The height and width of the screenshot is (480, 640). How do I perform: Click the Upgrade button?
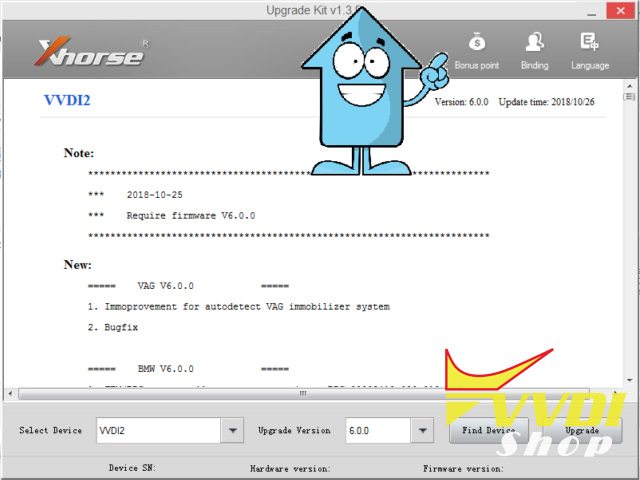[582, 430]
